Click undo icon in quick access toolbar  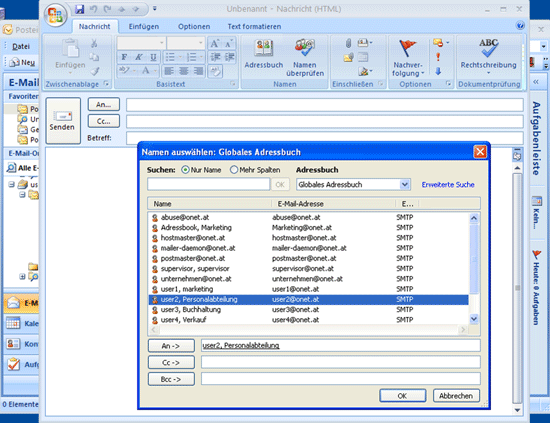point(93,9)
